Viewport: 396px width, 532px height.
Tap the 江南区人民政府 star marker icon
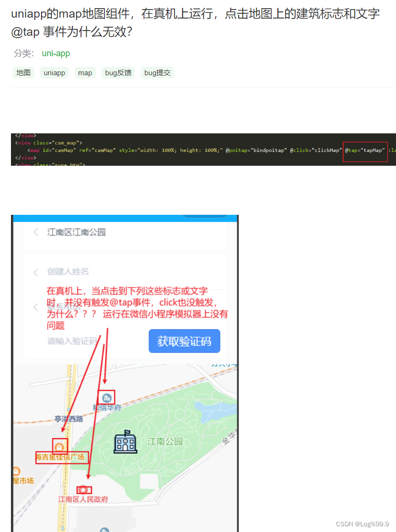[83, 490]
